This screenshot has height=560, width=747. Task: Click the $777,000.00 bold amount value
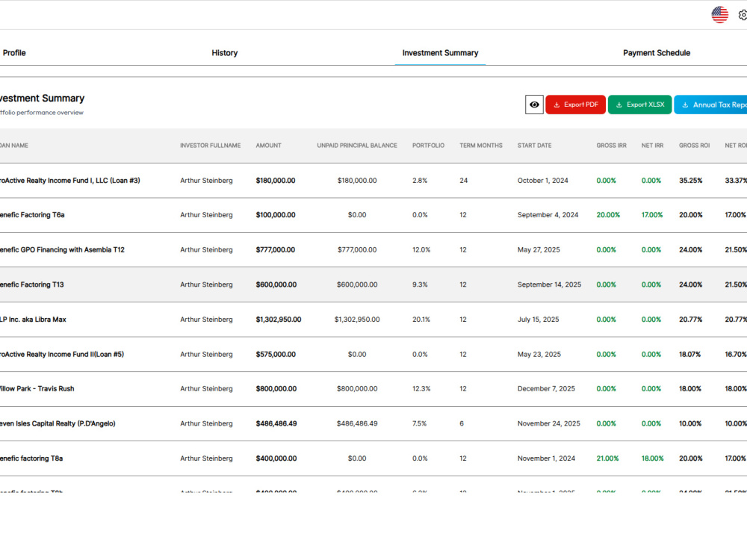pyautogui.click(x=276, y=250)
